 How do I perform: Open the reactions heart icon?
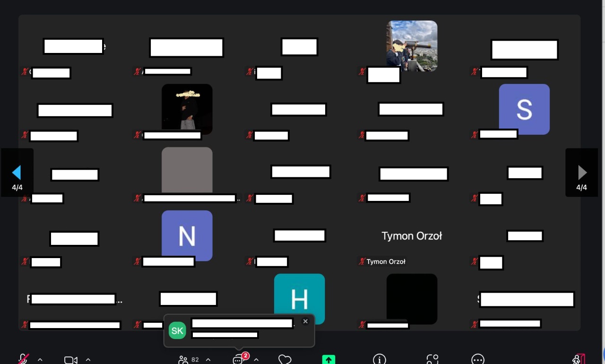285,360
